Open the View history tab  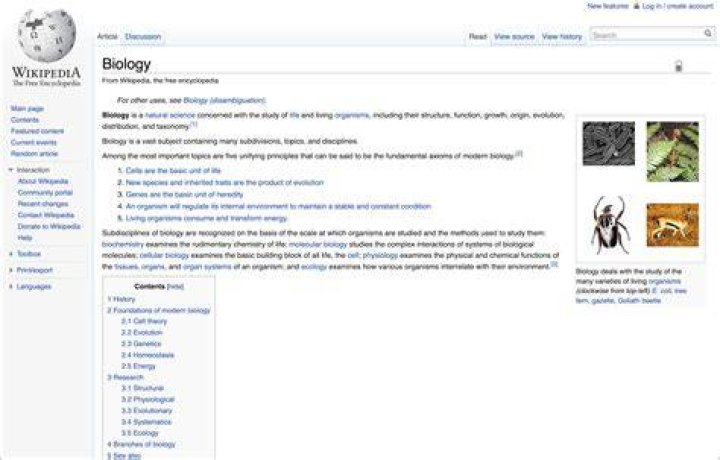coord(562,37)
